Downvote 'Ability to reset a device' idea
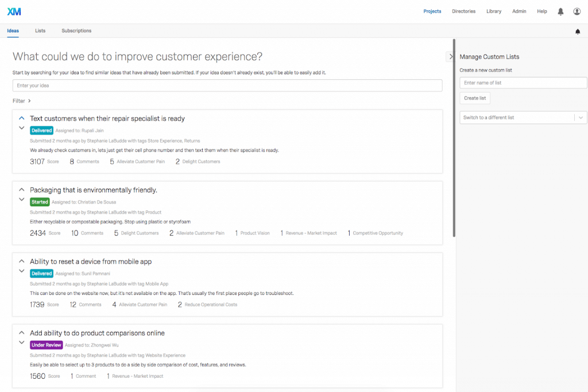 point(22,271)
